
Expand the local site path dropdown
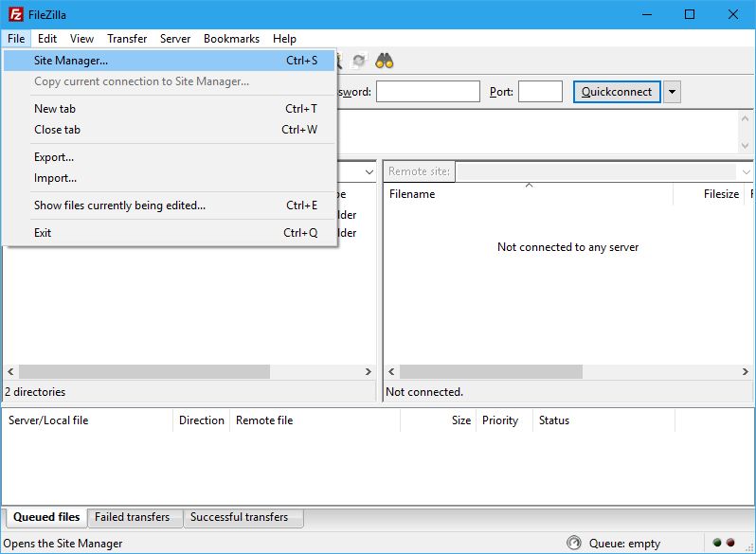369,171
